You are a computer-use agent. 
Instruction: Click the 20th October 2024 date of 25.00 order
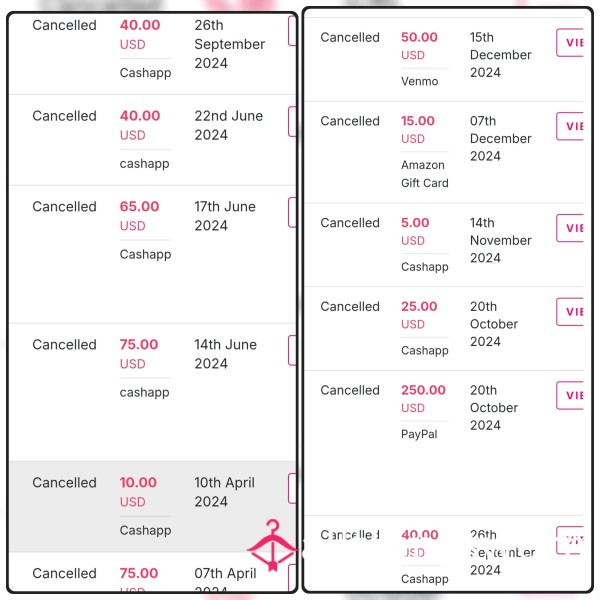pyautogui.click(x=494, y=324)
